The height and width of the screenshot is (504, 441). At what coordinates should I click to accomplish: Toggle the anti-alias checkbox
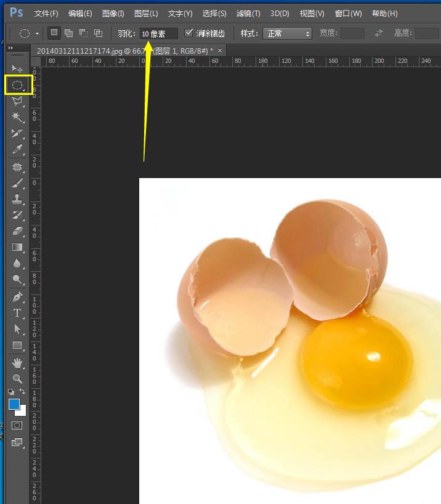189,33
